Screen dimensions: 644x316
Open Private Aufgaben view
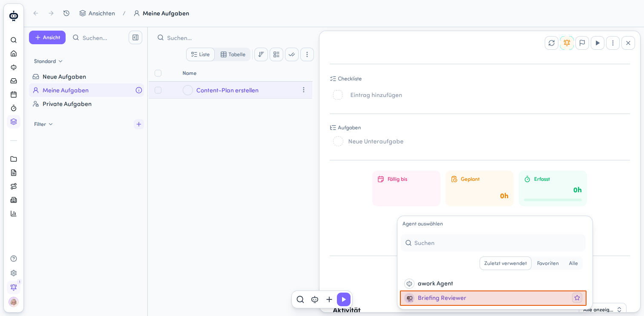pyautogui.click(x=86, y=104)
